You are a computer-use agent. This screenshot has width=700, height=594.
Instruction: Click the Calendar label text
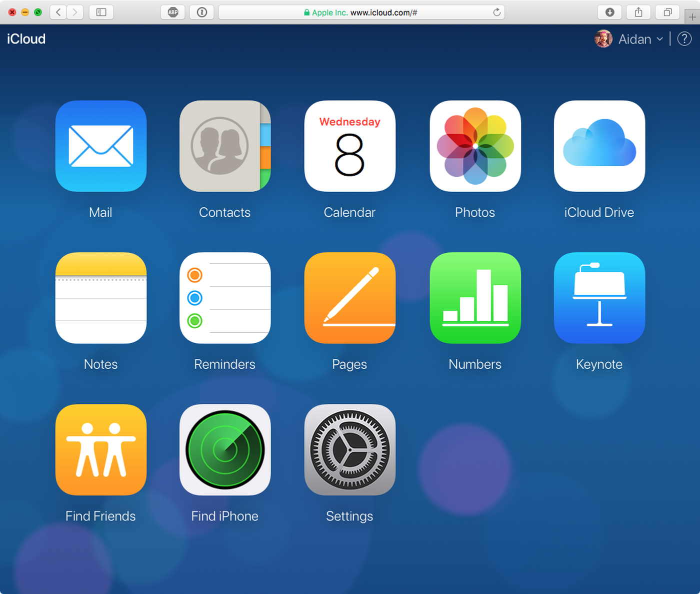[x=349, y=212]
